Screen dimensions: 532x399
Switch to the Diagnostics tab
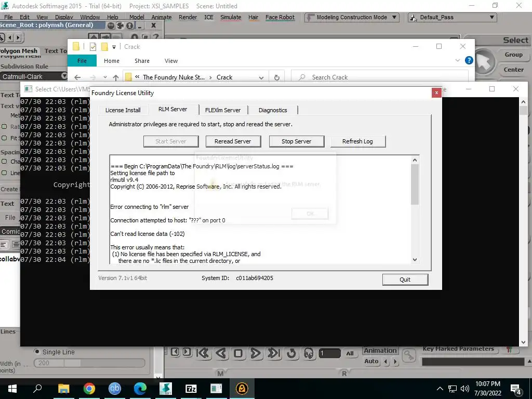[x=273, y=110]
